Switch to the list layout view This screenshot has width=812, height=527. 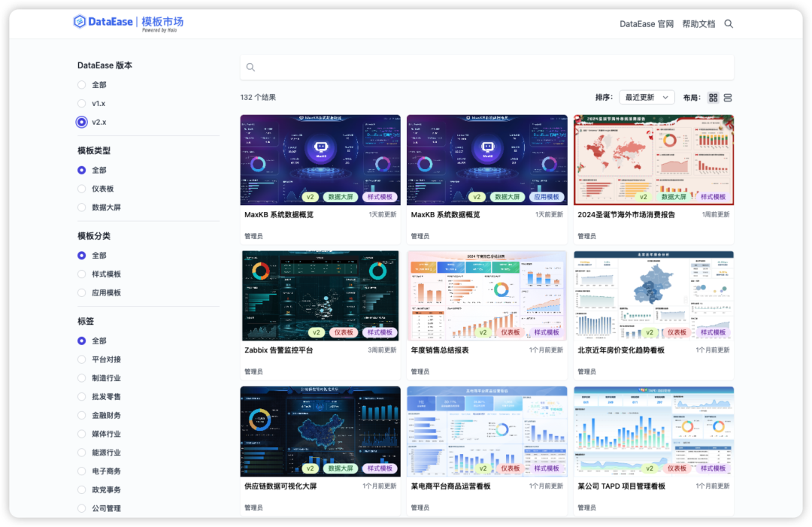728,97
